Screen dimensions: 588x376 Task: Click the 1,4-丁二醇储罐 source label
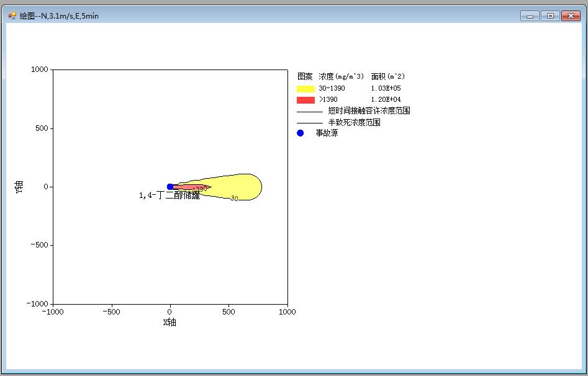point(170,195)
